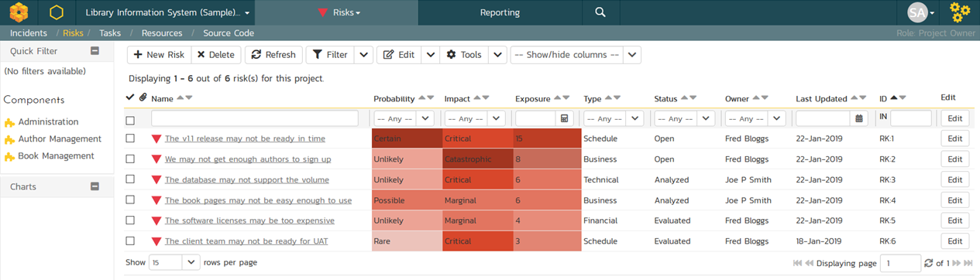The height and width of the screenshot is (280, 980).
Task: Open the Filter button dropdown arrow
Action: click(364, 55)
